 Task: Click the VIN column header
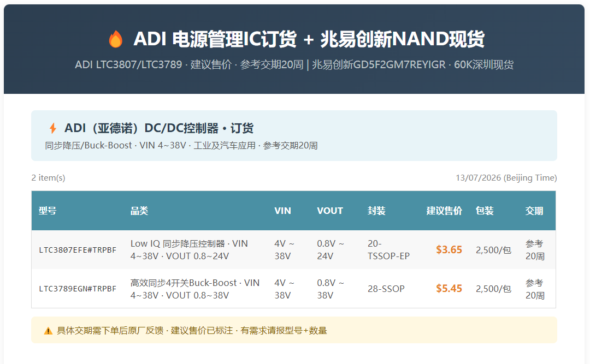[x=282, y=211]
